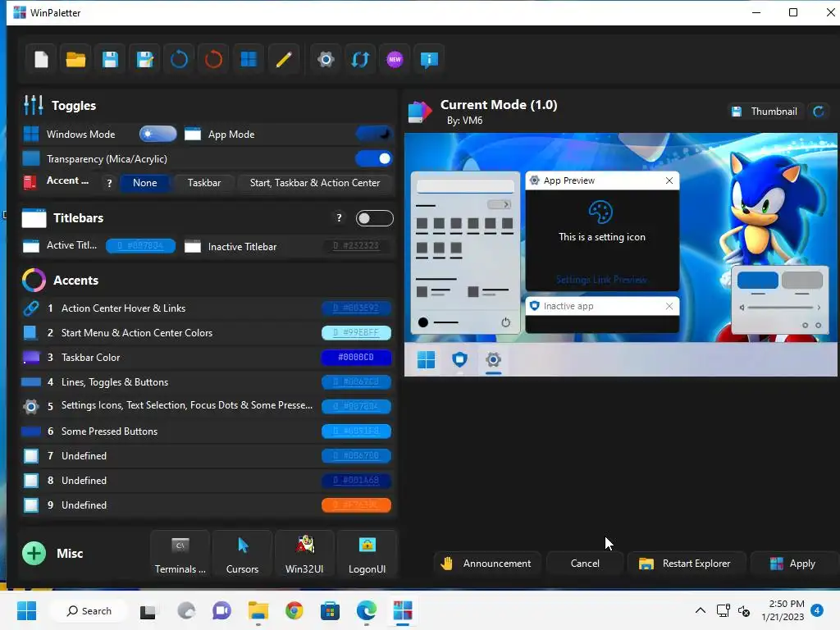Close the Inactive app mock window
The image size is (840, 630).
[669, 306]
